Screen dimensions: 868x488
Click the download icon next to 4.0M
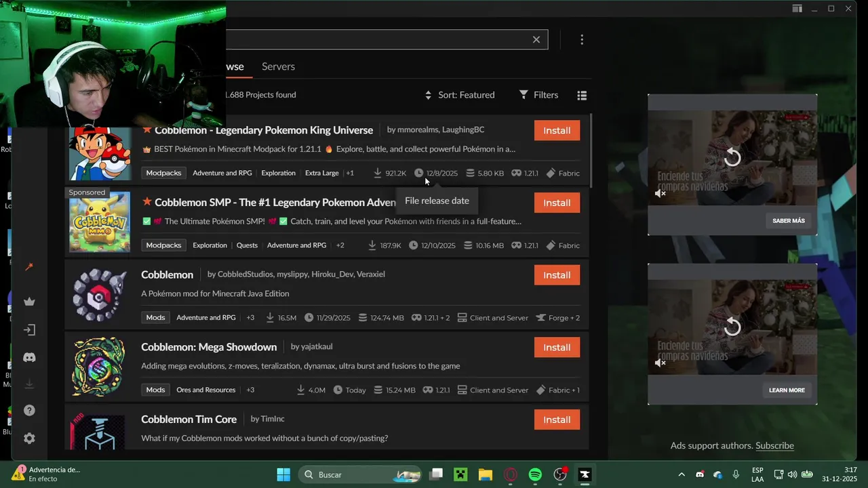coord(300,390)
